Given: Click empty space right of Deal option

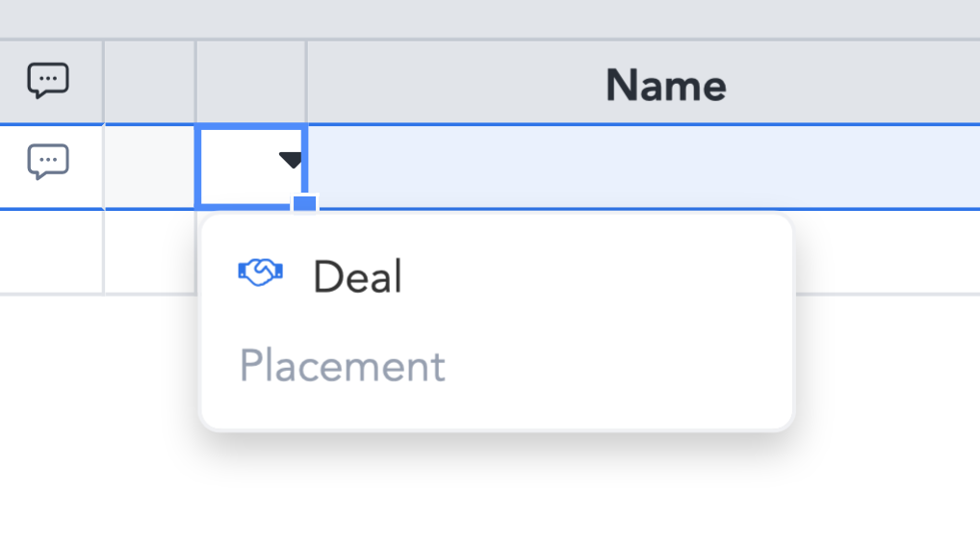Looking at the screenshot, I should 594,275.
